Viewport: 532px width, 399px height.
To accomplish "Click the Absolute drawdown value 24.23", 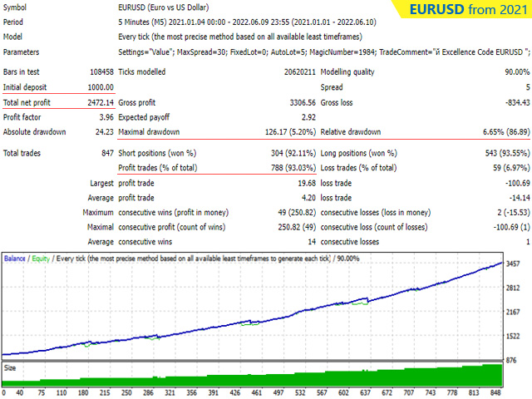I will tap(104, 131).
